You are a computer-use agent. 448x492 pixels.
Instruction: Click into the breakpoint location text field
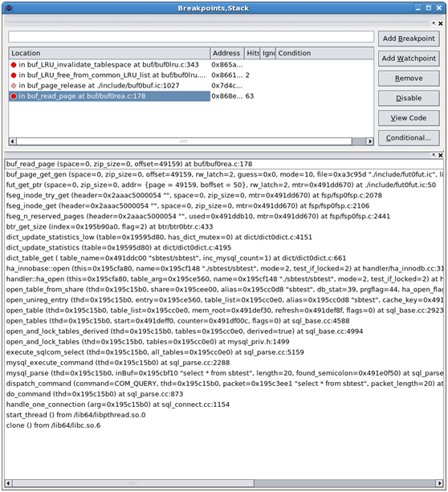click(191, 37)
